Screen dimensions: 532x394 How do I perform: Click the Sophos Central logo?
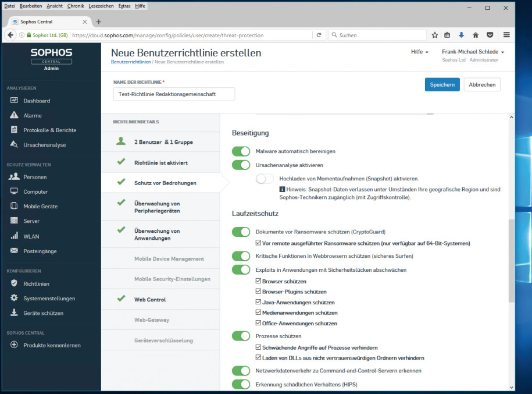(x=51, y=56)
